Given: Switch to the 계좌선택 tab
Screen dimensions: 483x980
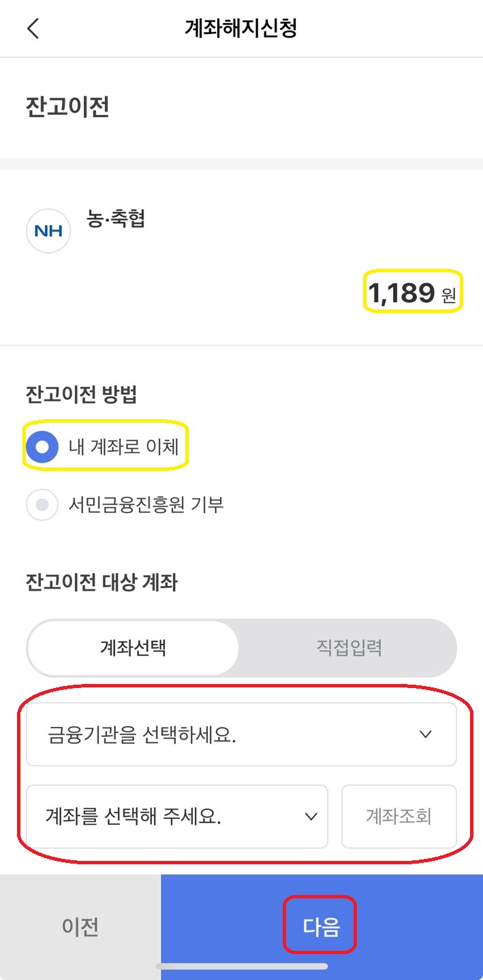Looking at the screenshot, I should 131,648.
